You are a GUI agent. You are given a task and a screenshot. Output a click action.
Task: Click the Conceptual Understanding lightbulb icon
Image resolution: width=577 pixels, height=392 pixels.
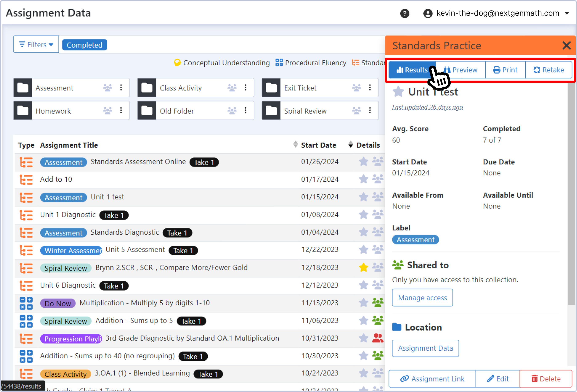(178, 62)
